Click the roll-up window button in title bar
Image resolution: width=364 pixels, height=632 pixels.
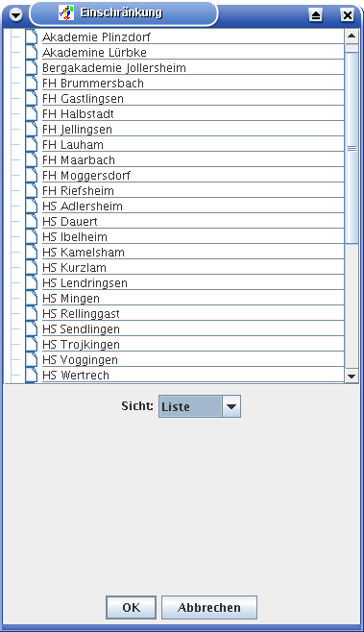(316, 15)
